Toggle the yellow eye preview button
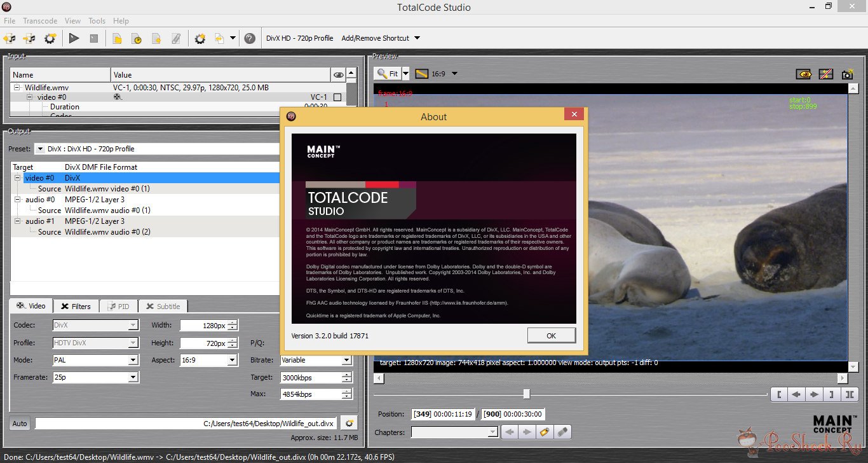The width and height of the screenshot is (868, 463). tap(805, 74)
